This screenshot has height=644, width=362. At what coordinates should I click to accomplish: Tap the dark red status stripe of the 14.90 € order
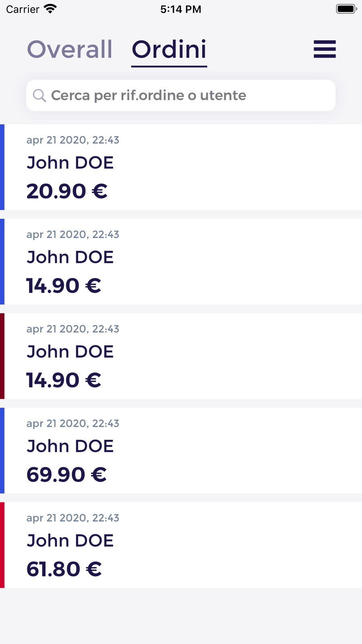pos(2,356)
